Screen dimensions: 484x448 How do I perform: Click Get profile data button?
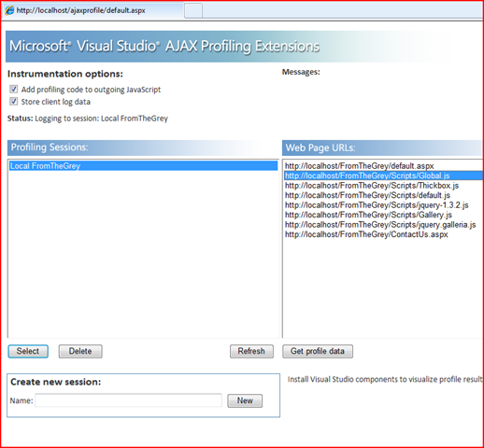[x=318, y=351]
